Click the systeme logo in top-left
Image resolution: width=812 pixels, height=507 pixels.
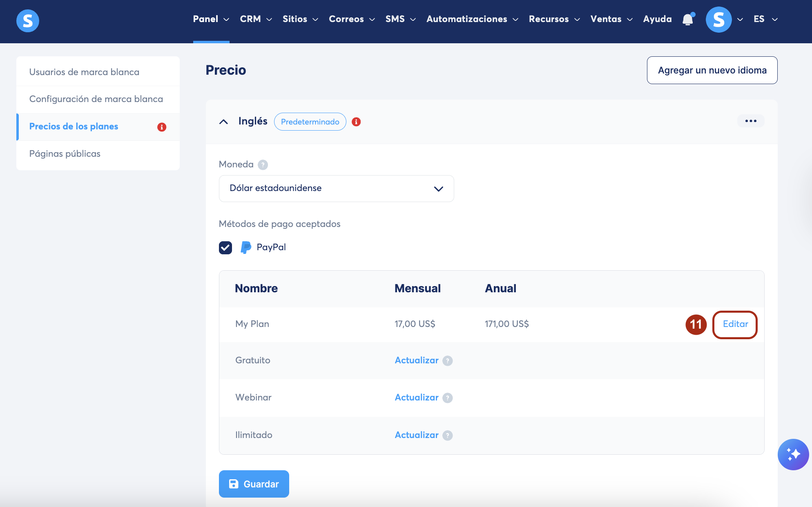pos(28,20)
